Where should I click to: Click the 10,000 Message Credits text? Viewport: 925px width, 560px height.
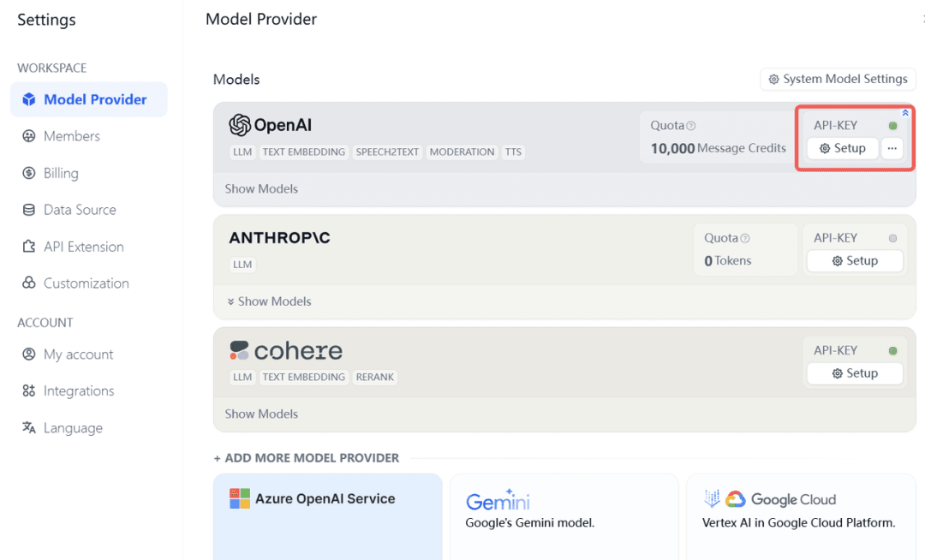click(x=718, y=148)
